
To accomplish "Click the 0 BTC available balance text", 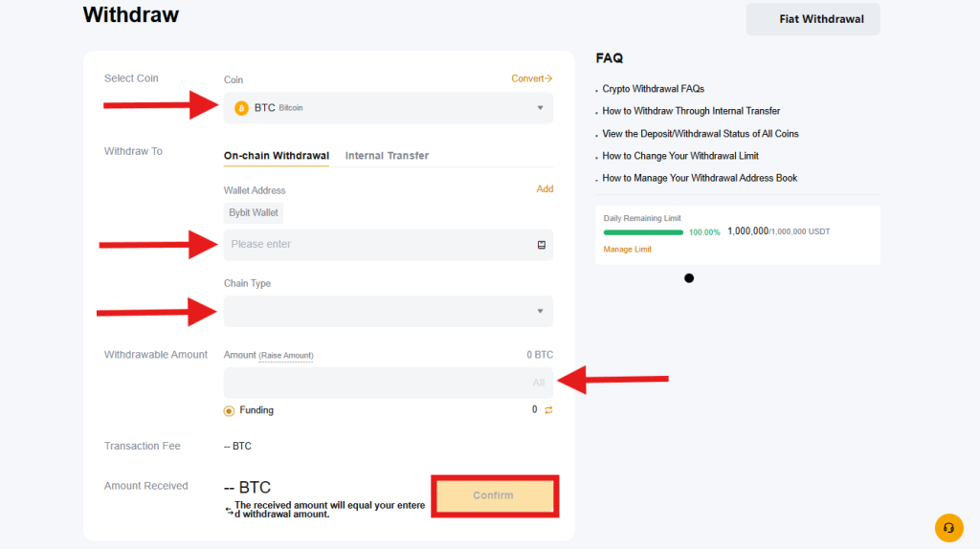I will 540,355.
